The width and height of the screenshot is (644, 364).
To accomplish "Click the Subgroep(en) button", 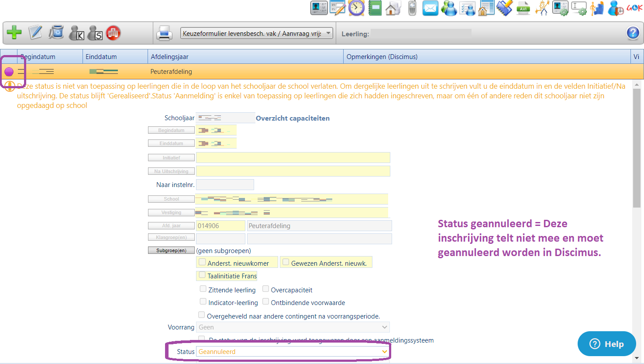I will click(171, 251).
